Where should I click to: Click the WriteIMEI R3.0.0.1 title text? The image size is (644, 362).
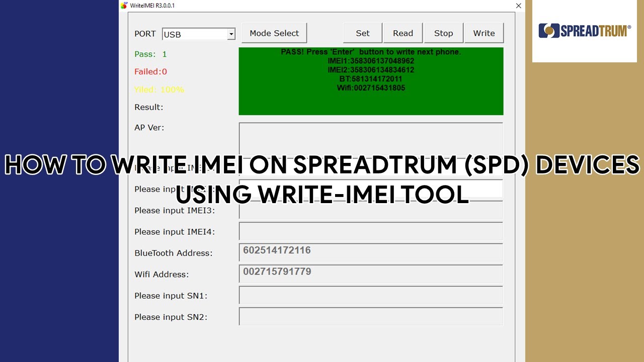[x=152, y=6]
